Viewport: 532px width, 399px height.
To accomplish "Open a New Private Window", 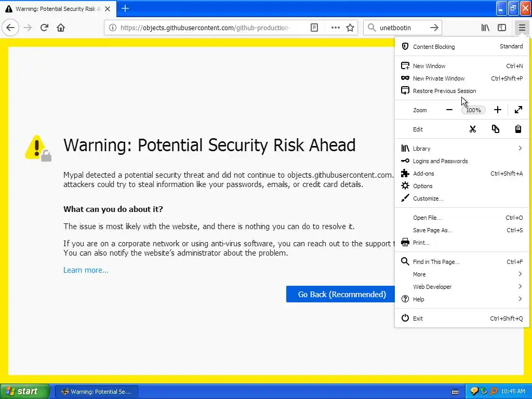I will pyautogui.click(x=462, y=78).
